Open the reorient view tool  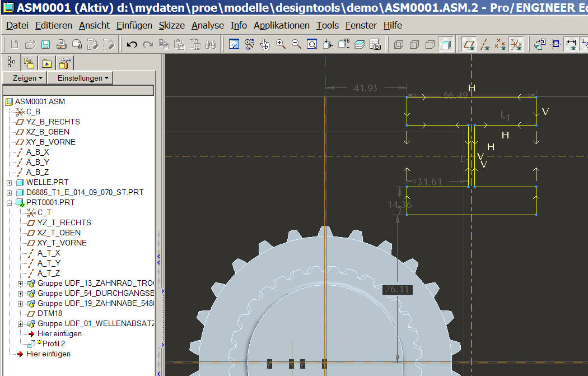[328, 45]
